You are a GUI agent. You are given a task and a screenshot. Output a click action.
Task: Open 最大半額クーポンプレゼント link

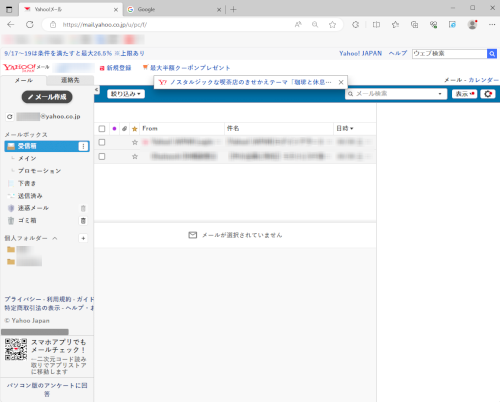[x=187, y=68]
